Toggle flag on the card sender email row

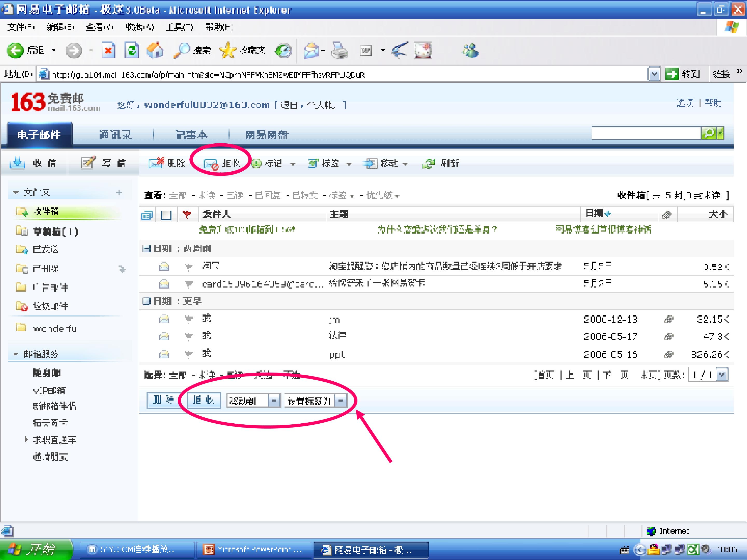pyautogui.click(x=189, y=284)
